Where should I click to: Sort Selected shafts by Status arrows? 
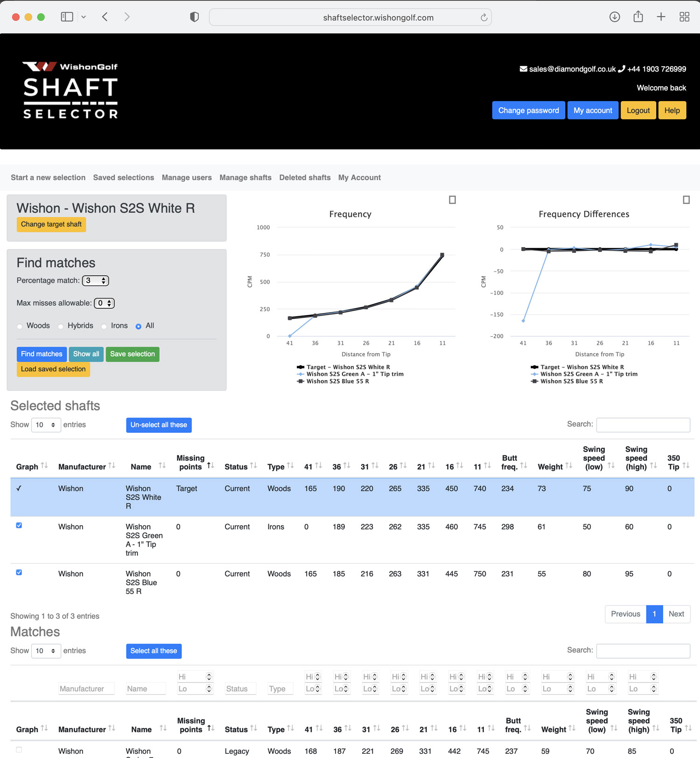253,466
